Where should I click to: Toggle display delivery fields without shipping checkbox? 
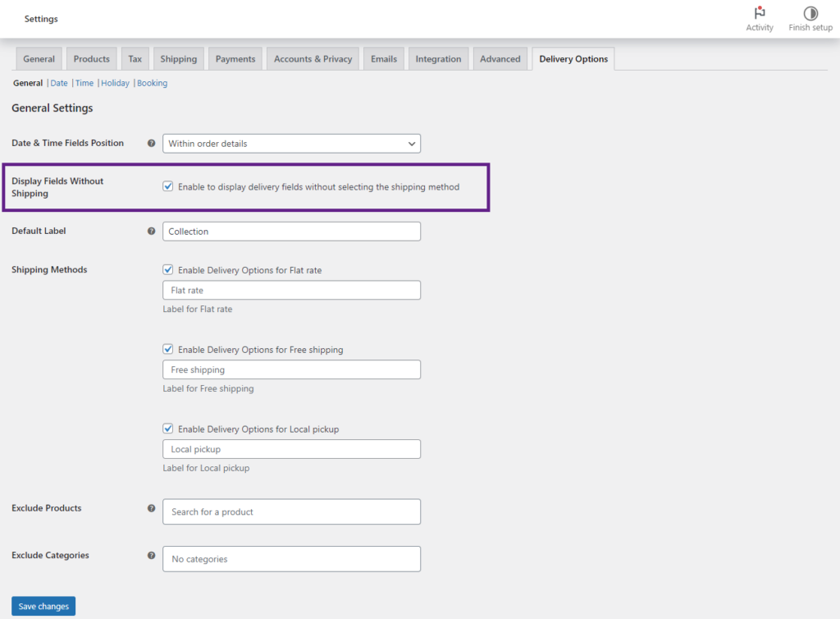(167, 186)
